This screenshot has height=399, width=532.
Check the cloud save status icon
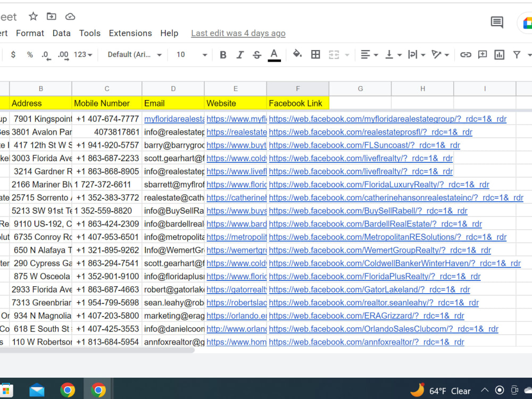point(70,16)
